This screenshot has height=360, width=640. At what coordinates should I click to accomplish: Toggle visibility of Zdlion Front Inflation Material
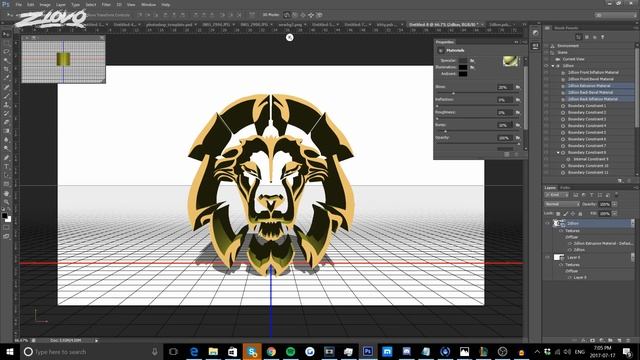click(547, 72)
